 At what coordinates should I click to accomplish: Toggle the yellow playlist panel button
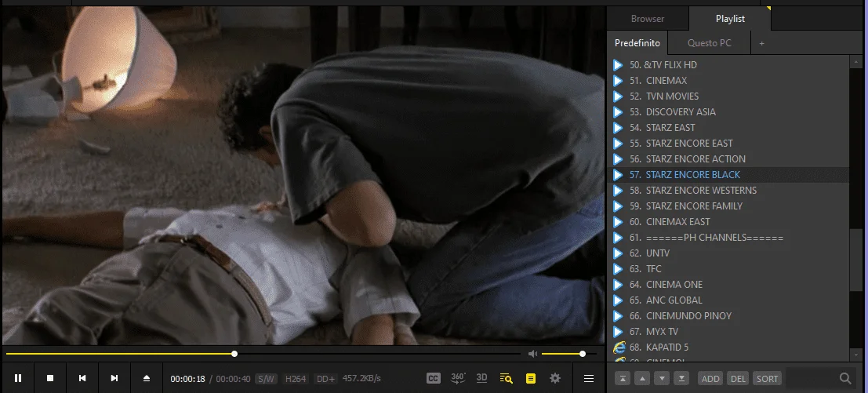tap(530, 379)
